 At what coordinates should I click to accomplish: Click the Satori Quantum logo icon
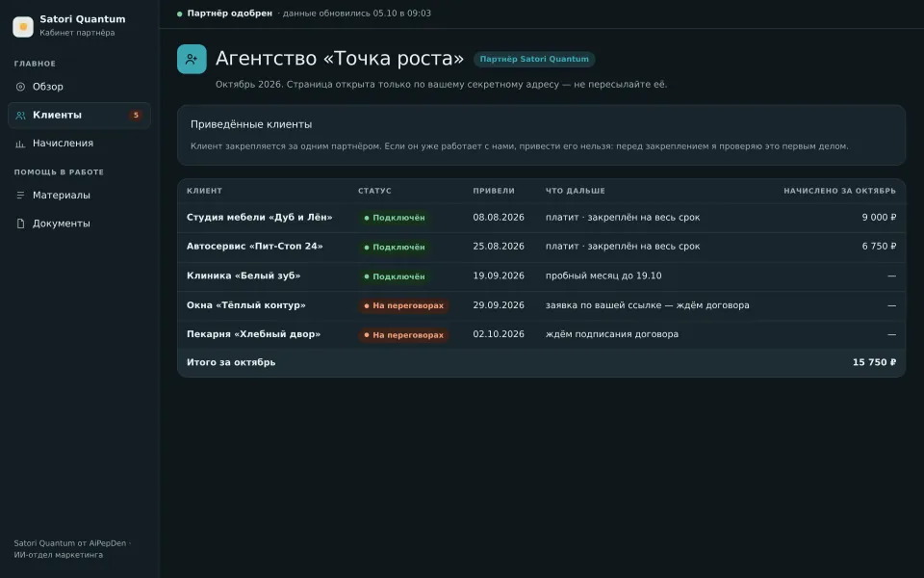[23, 27]
